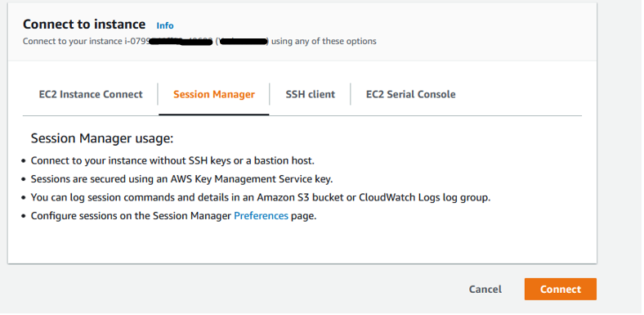The height and width of the screenshot is (315, 644).
Task: Click the "Configure sessions on the Session Manager" text
Action: point(131,215)
